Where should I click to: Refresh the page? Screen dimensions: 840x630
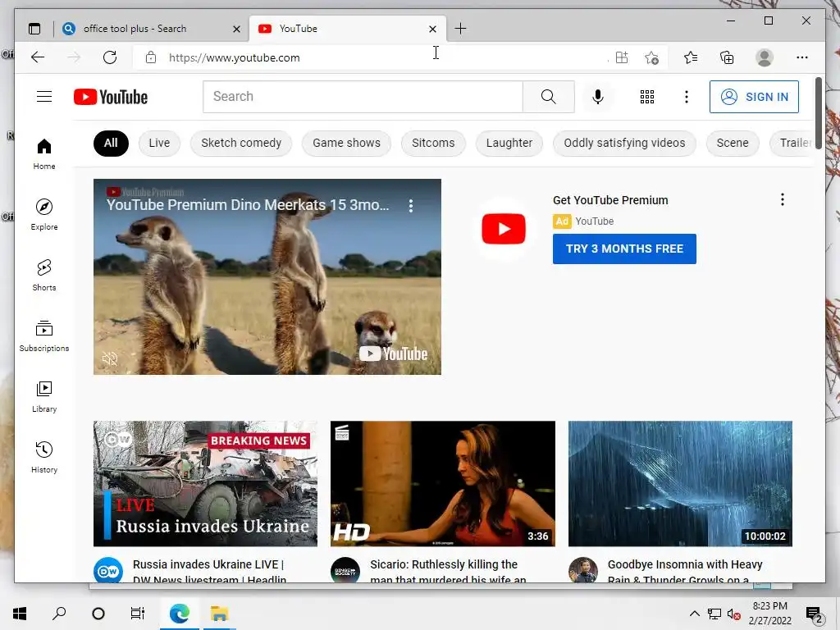click(x=110, y=57)
